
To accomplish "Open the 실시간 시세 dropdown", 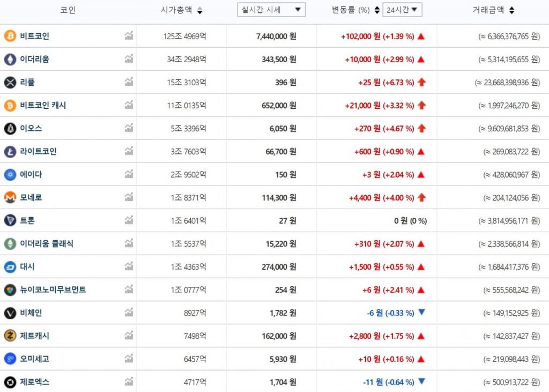I will [271, 10].
